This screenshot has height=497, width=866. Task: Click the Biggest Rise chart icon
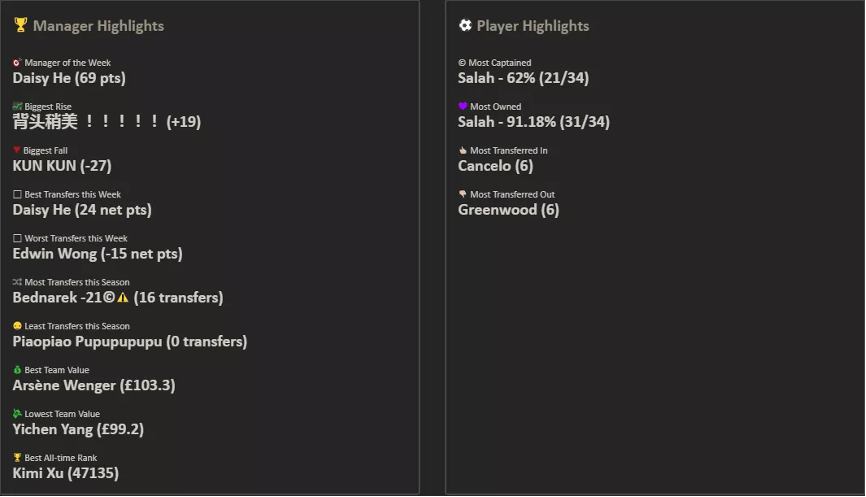coord(17,107)
